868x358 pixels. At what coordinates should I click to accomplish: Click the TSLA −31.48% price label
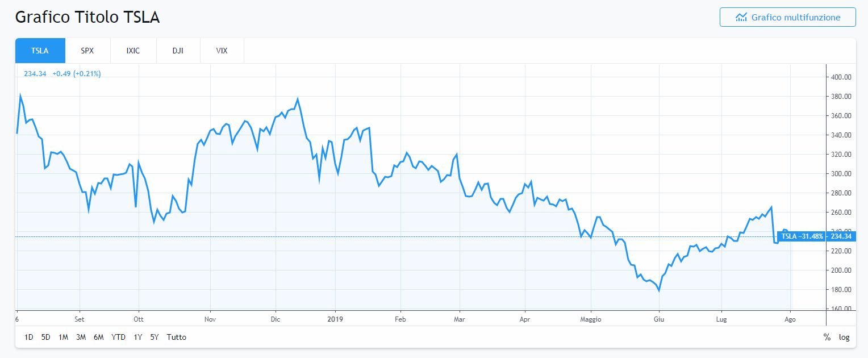[x=802, y=236]
